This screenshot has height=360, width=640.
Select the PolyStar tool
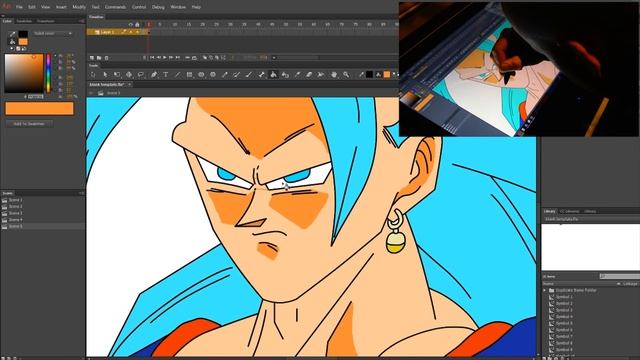[x=213, y=75]
